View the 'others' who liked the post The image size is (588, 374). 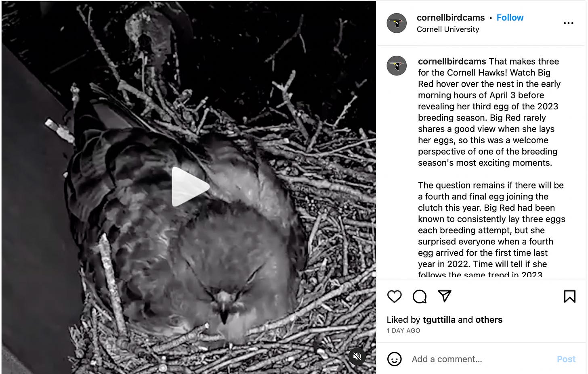point(489,320)
